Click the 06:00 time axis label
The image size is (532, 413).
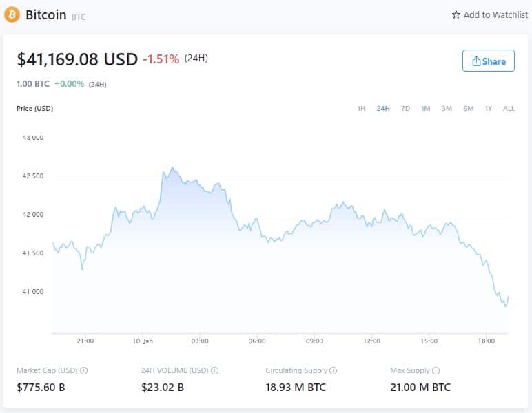pyautogui.click(x=257, y=341)
